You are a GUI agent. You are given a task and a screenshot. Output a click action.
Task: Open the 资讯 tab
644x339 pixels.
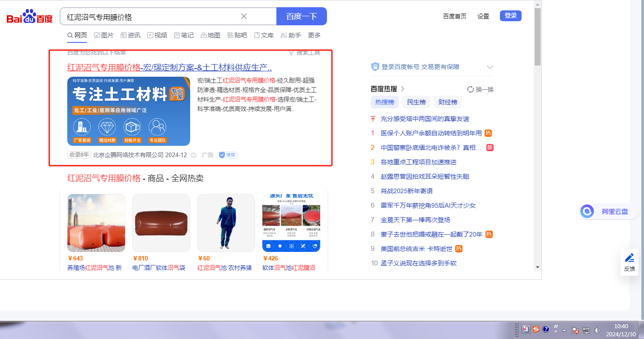131,35
